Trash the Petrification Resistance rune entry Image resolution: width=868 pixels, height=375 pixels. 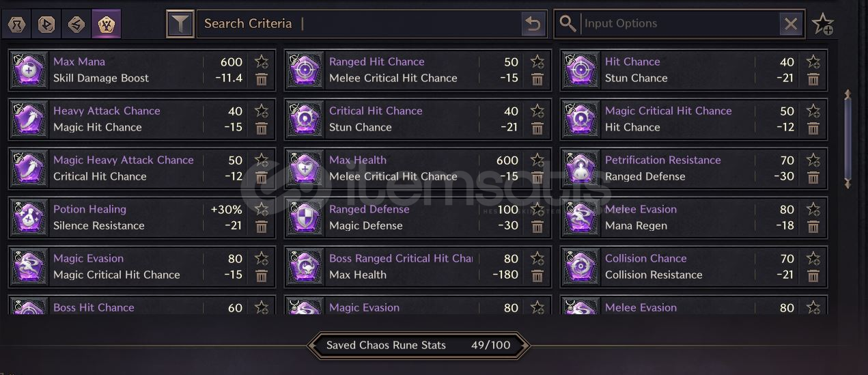click(813, 178)
